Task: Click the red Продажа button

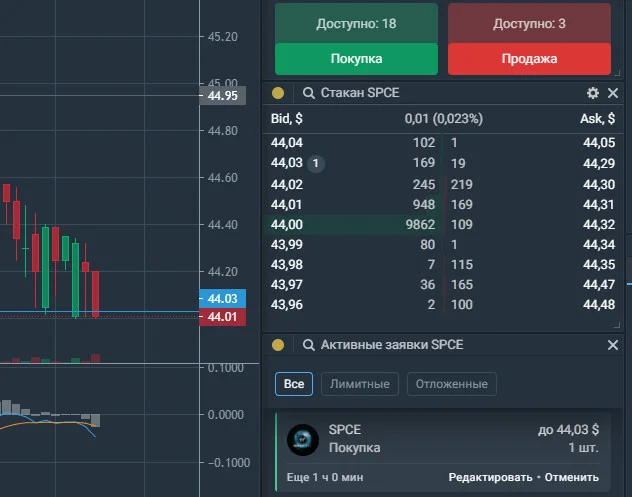Action: coord(529,59)
